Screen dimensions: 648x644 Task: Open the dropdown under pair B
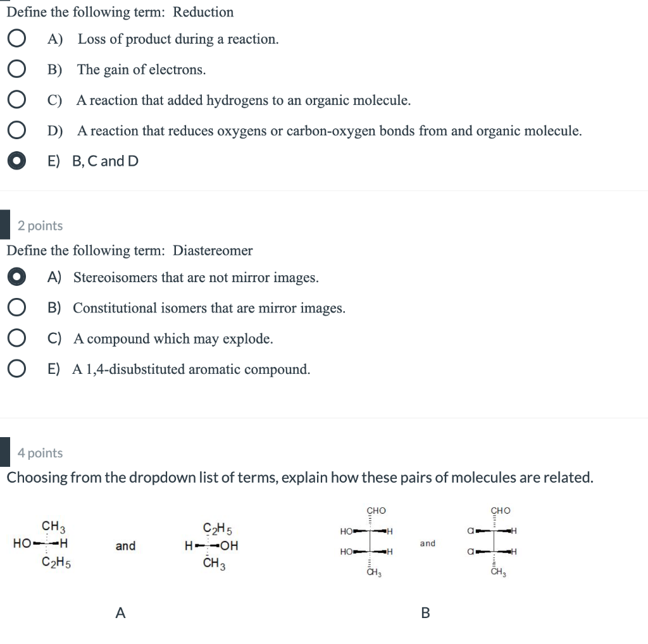coord(424,612)
